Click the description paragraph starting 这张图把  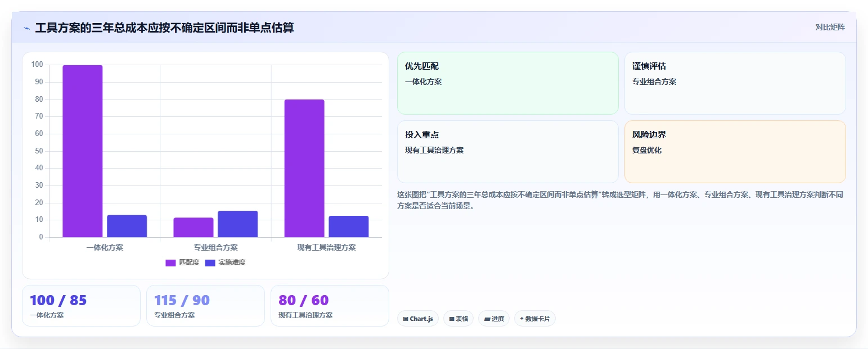click(620, 200)
